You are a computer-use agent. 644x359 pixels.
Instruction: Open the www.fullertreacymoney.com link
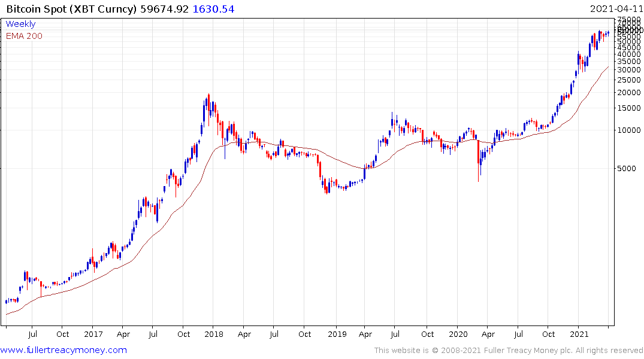[x=64, y=350]
